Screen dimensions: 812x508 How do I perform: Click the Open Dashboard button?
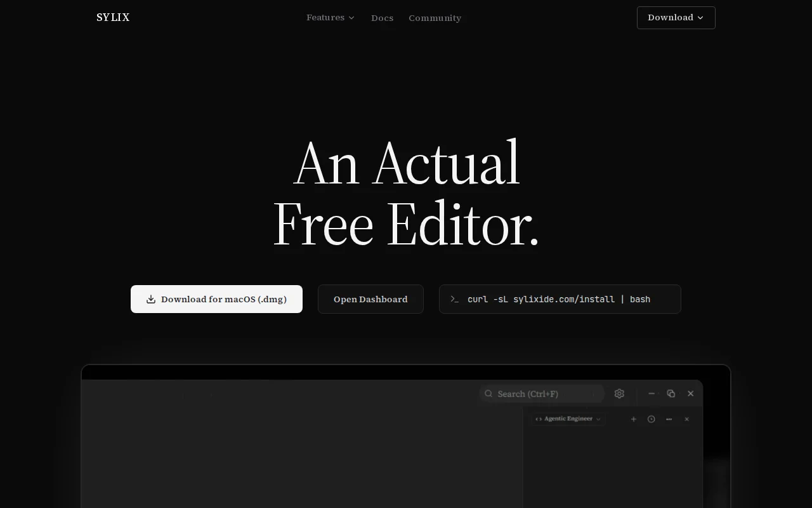(370, 299)
